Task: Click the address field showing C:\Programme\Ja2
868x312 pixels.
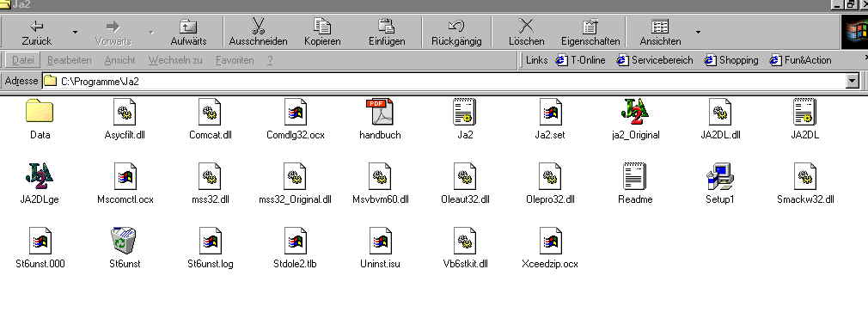Action: pyautogui.click(x=444, y=82)
